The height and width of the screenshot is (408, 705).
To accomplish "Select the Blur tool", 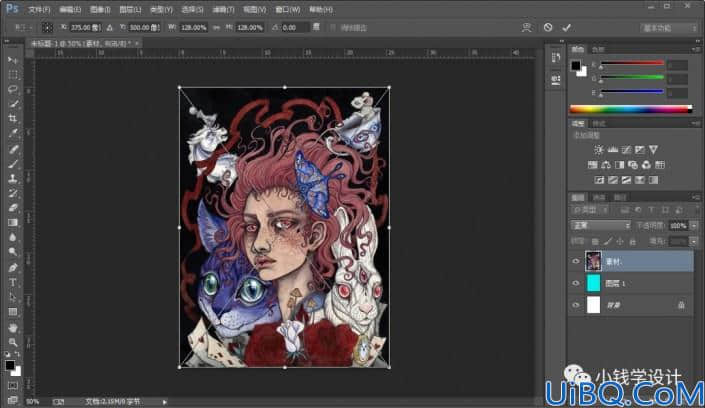I will pyautogui.click(x=13, y=238).
